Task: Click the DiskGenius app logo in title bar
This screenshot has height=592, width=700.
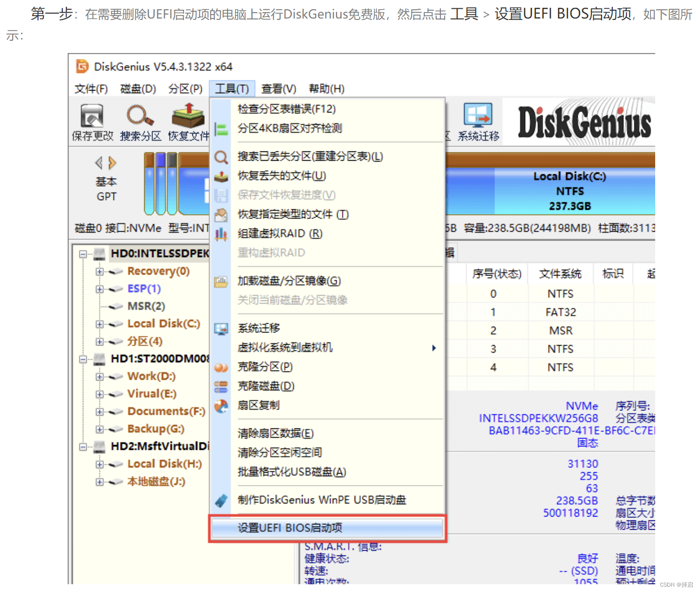Action: [82, 66]
